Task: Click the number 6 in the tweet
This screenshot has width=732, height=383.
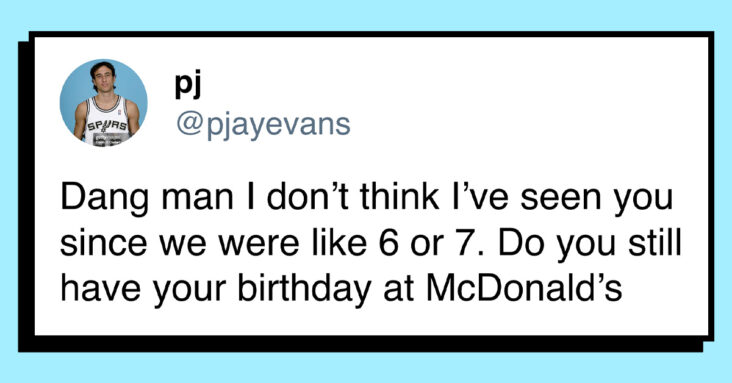Action: point(388,244)
